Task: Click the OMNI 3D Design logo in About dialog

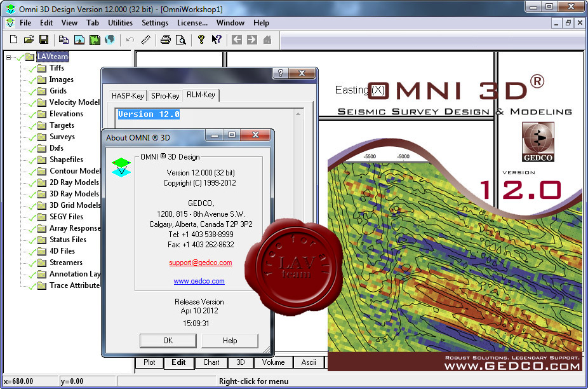Action: pos(121,167)
